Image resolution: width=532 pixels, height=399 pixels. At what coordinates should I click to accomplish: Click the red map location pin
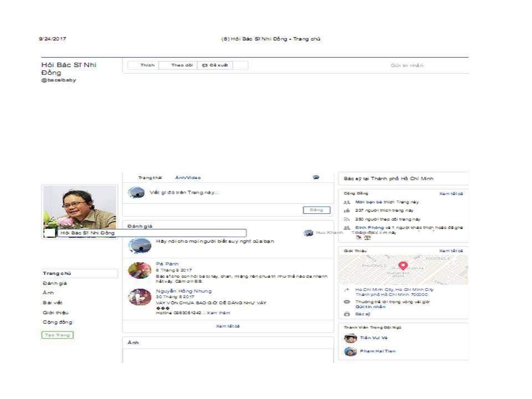tap(403, 265)
